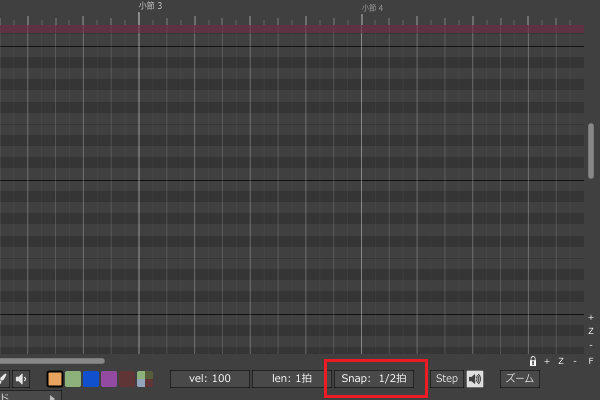Click the vertical scrollbar thumb

pyautogui.click(x=591, y=150)
